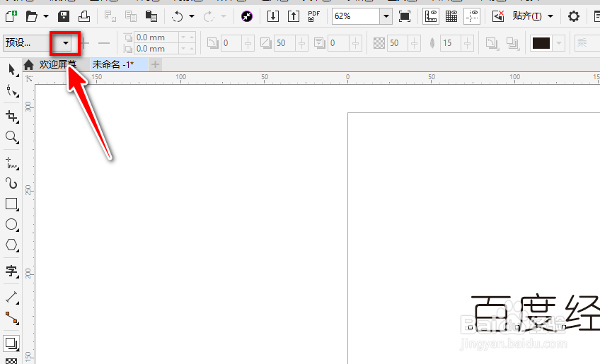Click the ruler origin corner icon

29,78
